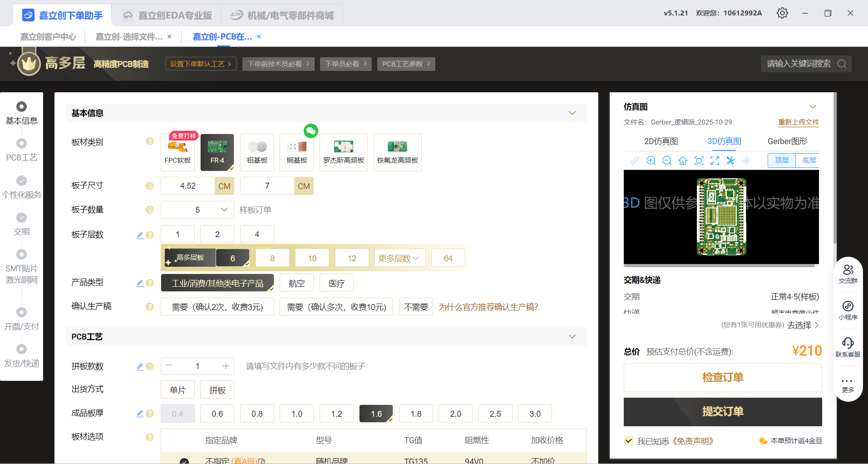Click the help icon next to 确认生产稿
Image resolution: width=868 pixels, height=464 pixels.
click(150, 307)
